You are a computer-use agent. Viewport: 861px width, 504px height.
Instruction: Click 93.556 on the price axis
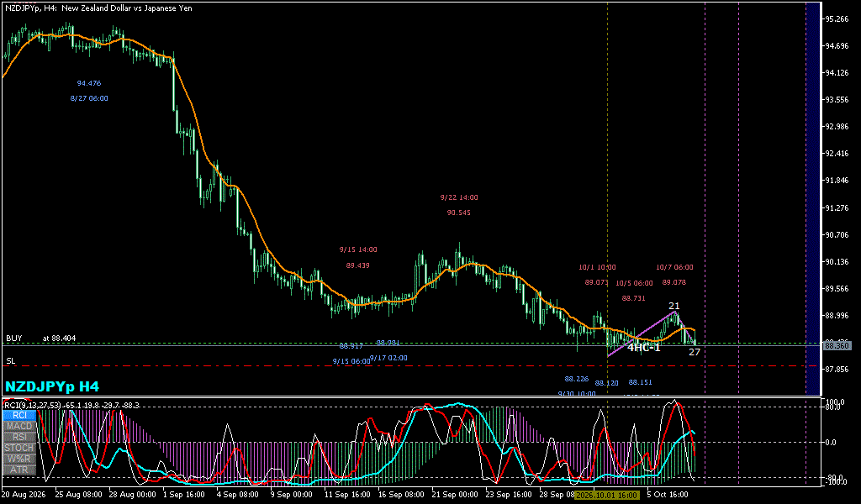click(x=837, y=100)
